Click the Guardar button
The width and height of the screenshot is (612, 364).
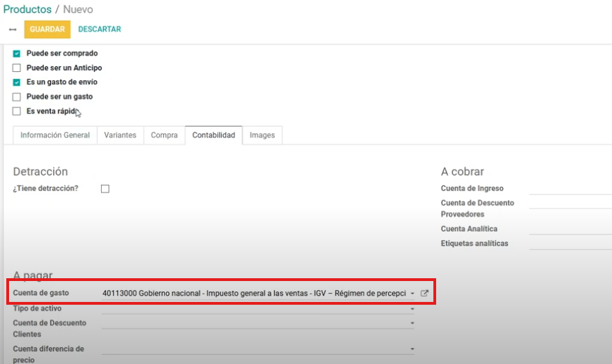[47, 29]
